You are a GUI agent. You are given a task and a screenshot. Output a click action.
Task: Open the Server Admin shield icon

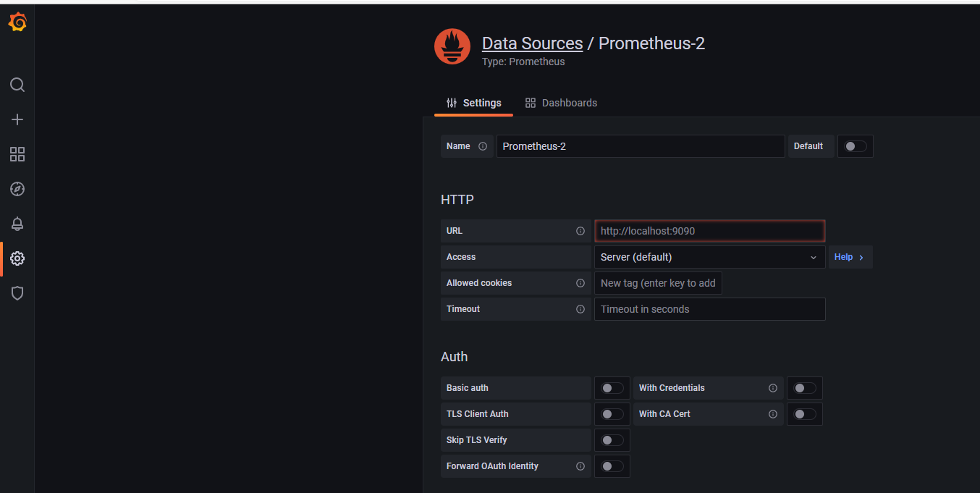(17, 293)
